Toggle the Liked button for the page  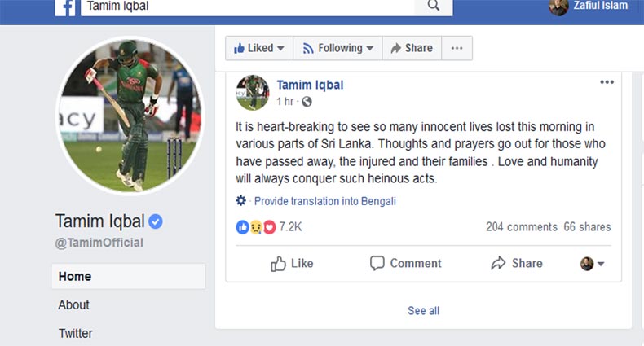click(259, 48)
